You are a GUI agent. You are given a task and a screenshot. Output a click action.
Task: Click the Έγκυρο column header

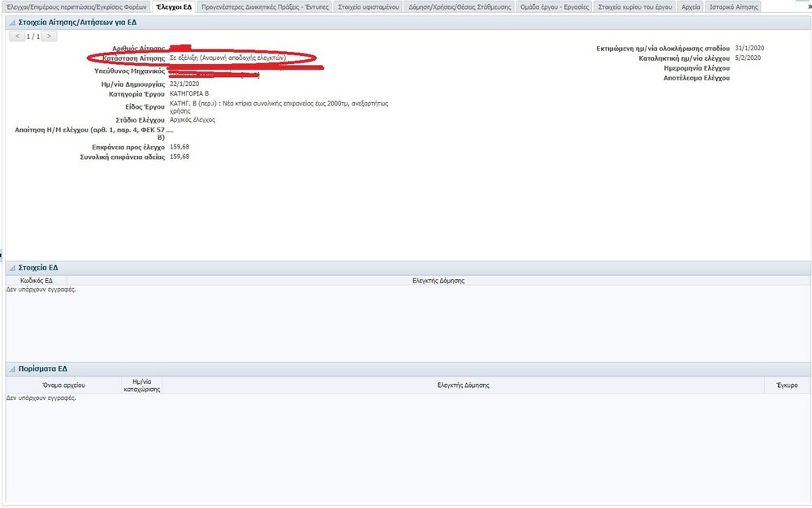point(786,385)
